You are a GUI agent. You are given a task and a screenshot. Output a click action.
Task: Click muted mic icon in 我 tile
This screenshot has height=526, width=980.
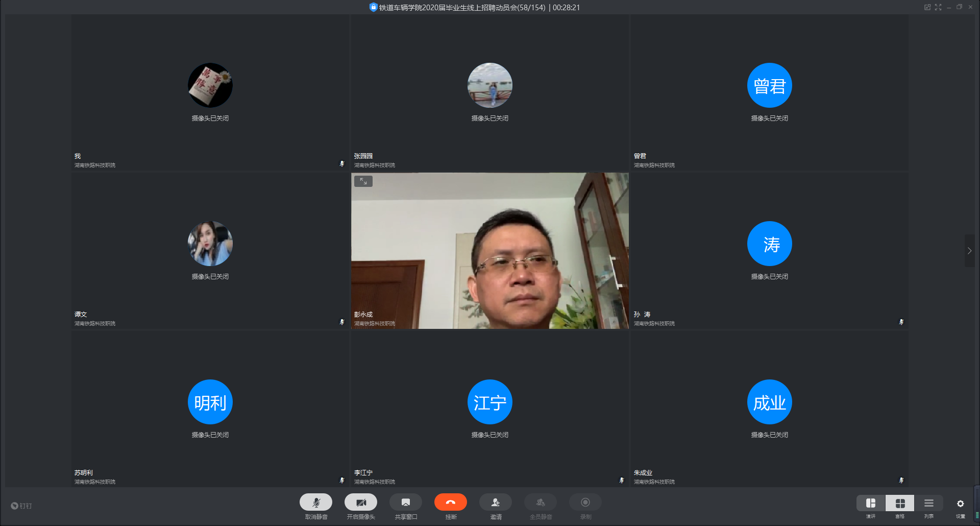[342, 164]
